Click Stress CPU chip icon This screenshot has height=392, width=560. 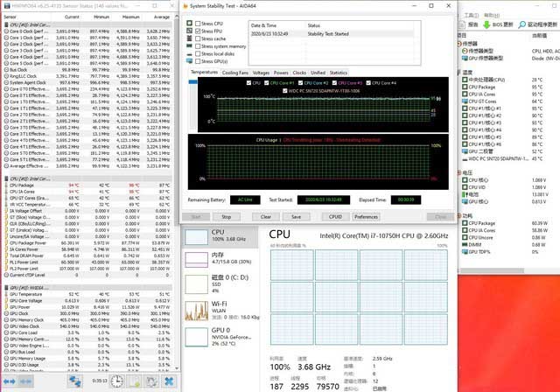click(189, 24)
